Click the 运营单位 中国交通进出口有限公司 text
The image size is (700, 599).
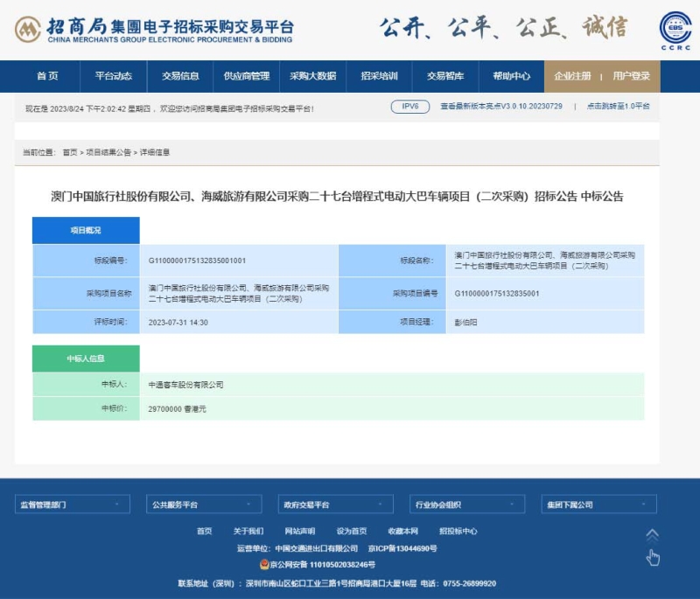pos(297,548)
